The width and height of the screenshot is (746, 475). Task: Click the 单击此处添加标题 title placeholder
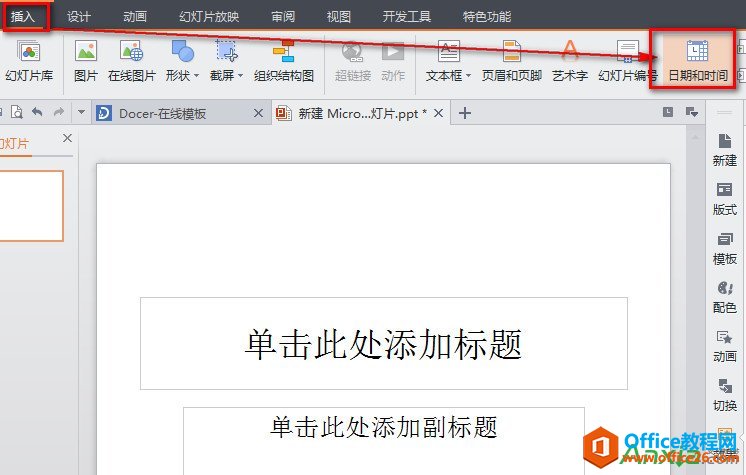(383, 344)
